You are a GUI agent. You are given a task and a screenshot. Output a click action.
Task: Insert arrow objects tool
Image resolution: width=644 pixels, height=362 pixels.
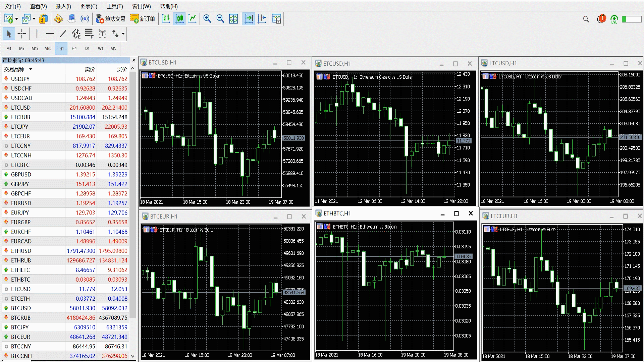click(115, 34)
